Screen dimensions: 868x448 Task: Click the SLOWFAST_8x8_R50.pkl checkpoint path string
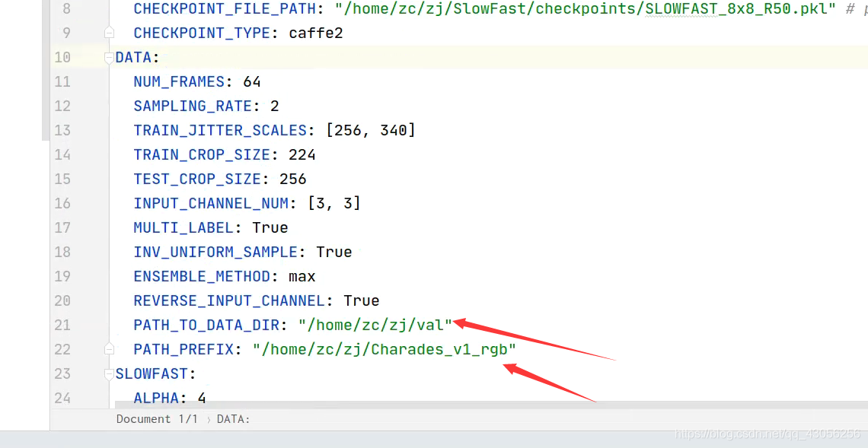pyautogui.click(x=585, y=9)
